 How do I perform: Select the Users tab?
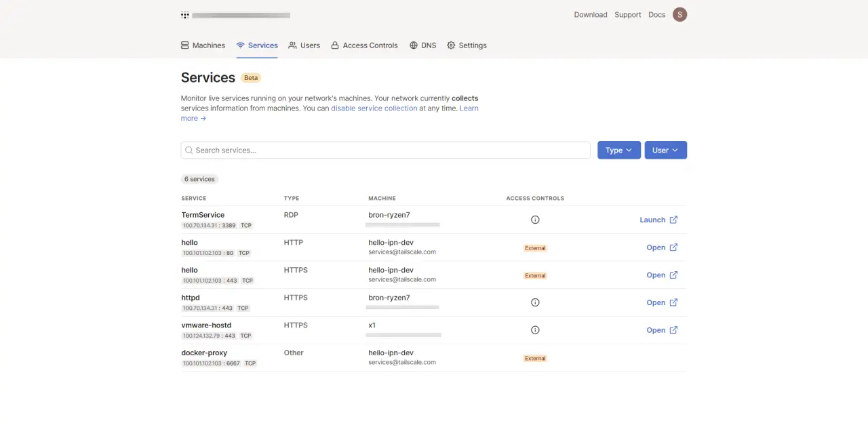[x=304, y=45]
